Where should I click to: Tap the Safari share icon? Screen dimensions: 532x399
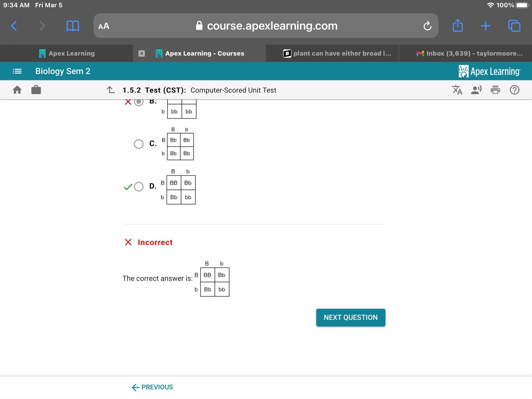457,26
